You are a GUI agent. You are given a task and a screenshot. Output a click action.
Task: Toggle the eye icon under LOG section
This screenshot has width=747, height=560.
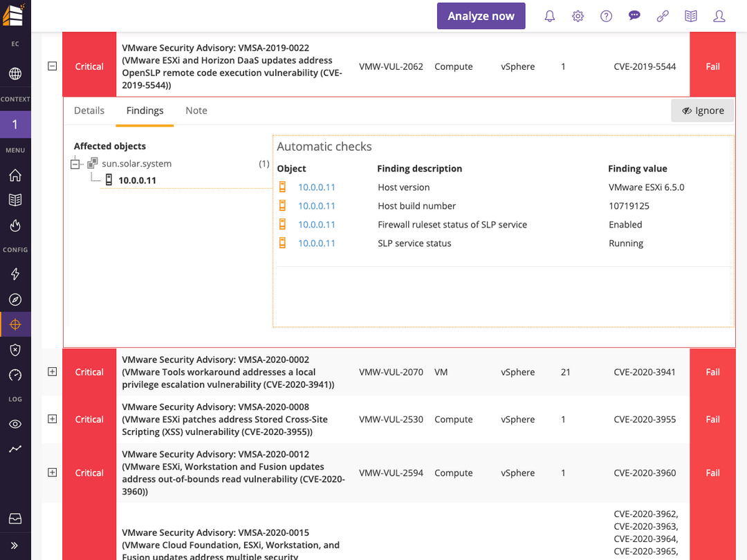coord(15,424)
